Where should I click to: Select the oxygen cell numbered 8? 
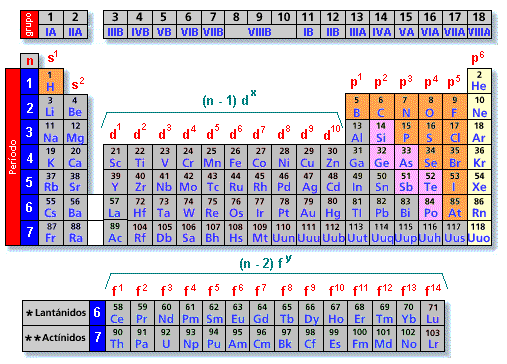[x=430, y=107]
